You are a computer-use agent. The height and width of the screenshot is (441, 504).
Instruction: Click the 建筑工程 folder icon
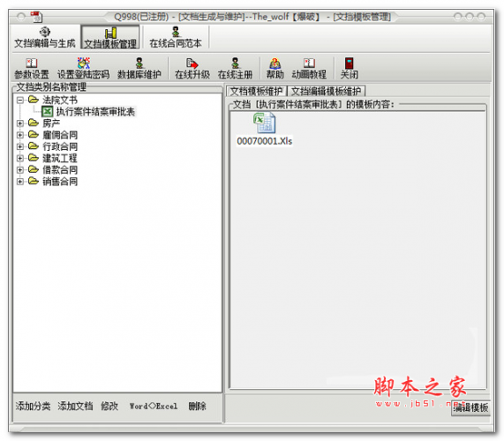(x=34, y=158)
